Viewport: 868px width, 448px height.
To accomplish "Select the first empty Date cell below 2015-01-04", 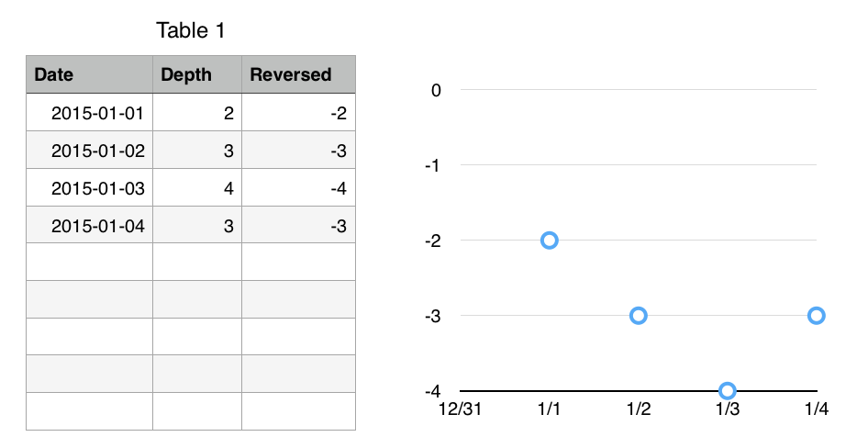I will click(x=90, y=262).
